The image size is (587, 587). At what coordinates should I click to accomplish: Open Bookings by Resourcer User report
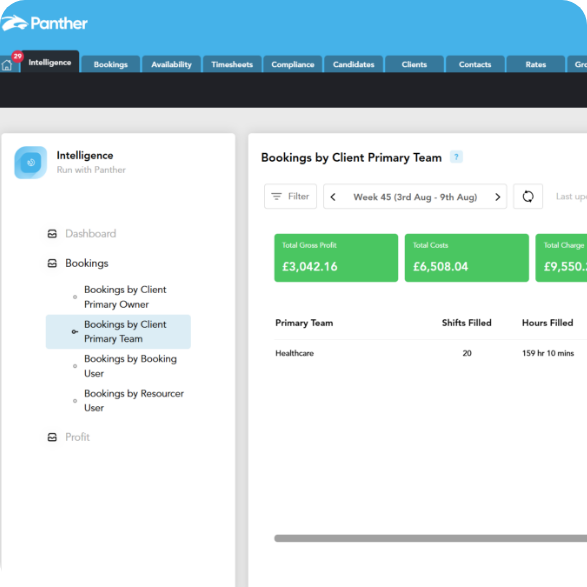coord(134,401)
